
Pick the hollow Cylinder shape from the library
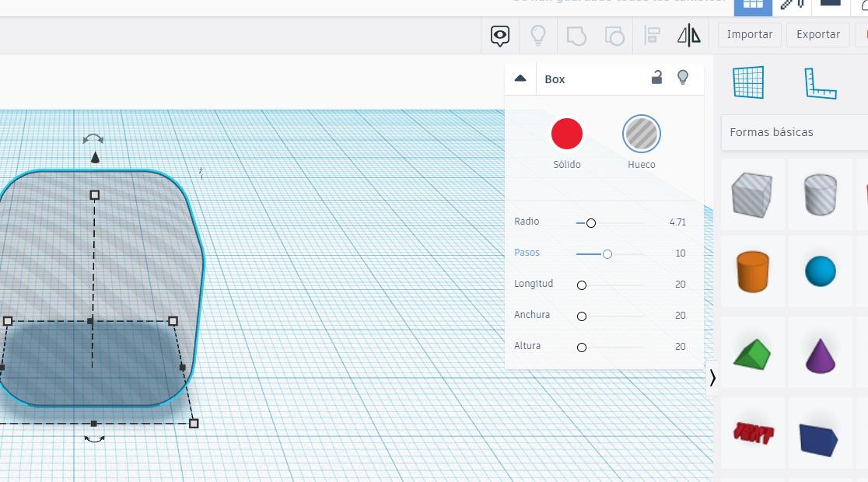coord(820,194)
